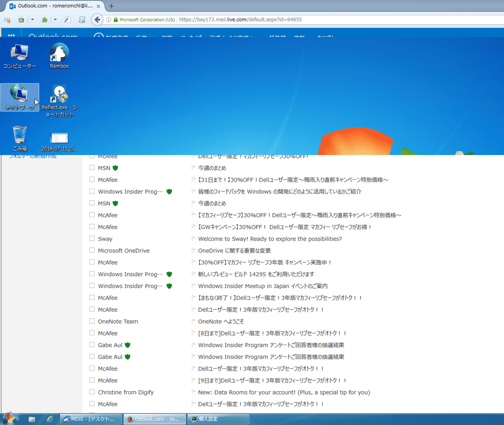The height and width of the screenshot is (425, 504).
Task: Select the McAfee 【31日まで！】 email checkbox
Action: pos(92,179)
